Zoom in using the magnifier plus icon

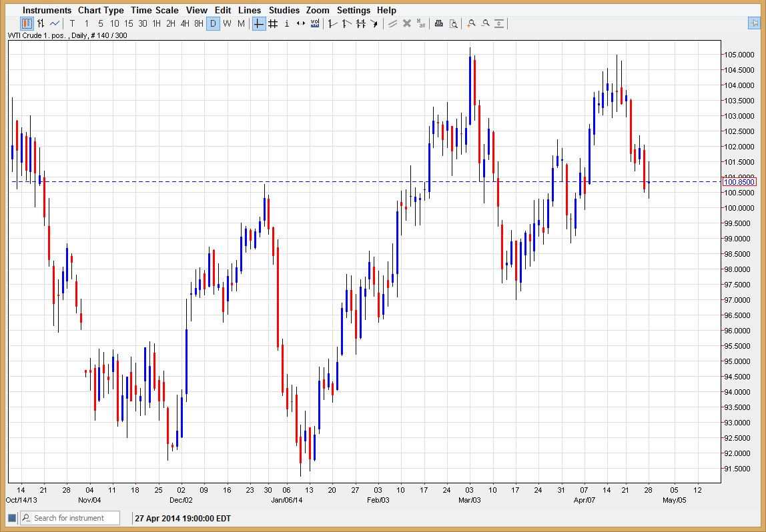point(471,23)
